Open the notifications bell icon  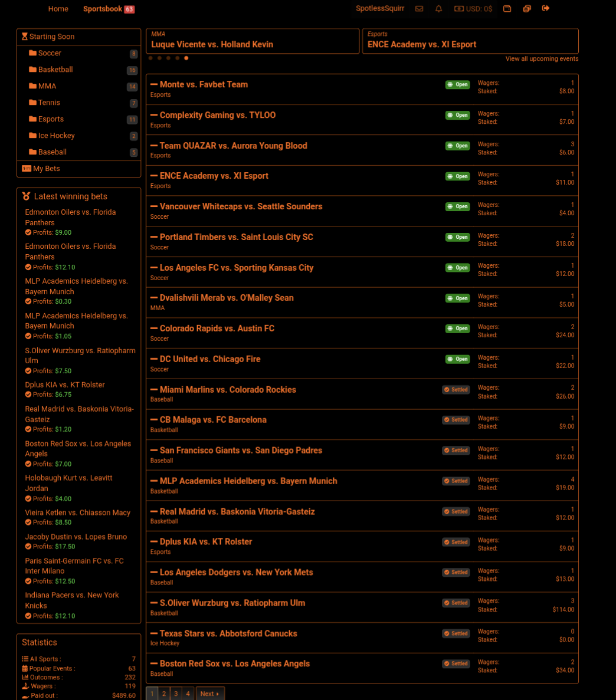[x=438, y=8]
